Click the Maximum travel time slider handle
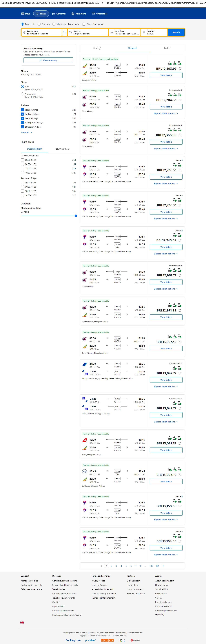Screen dimensions: 206x644 click(76, 216)
